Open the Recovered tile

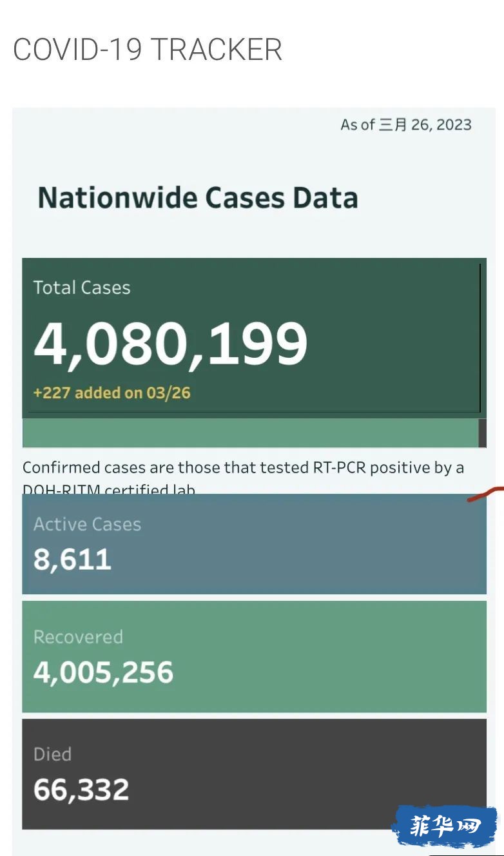coord(255,657)
